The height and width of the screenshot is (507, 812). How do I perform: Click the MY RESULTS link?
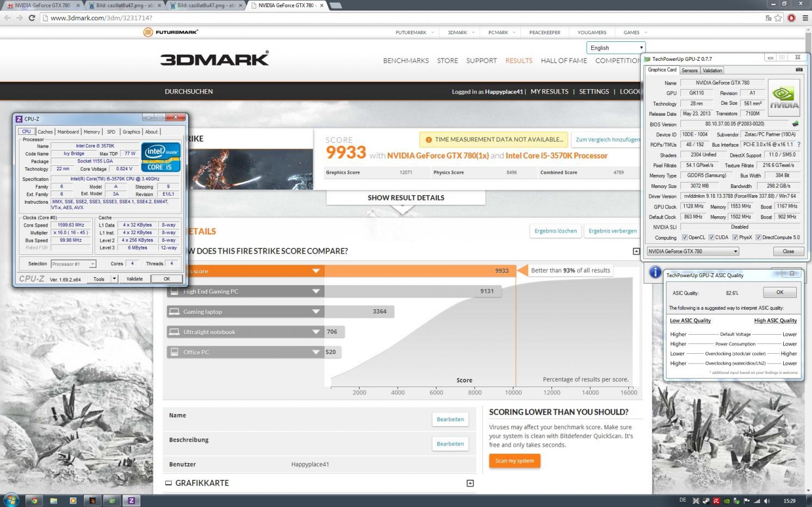549,91
